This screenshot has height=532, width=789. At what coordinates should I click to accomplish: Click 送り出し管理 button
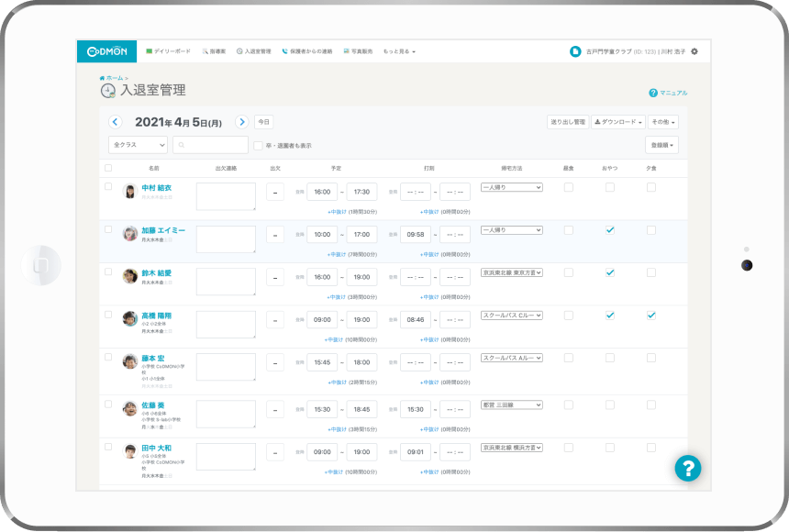point(567,121)
